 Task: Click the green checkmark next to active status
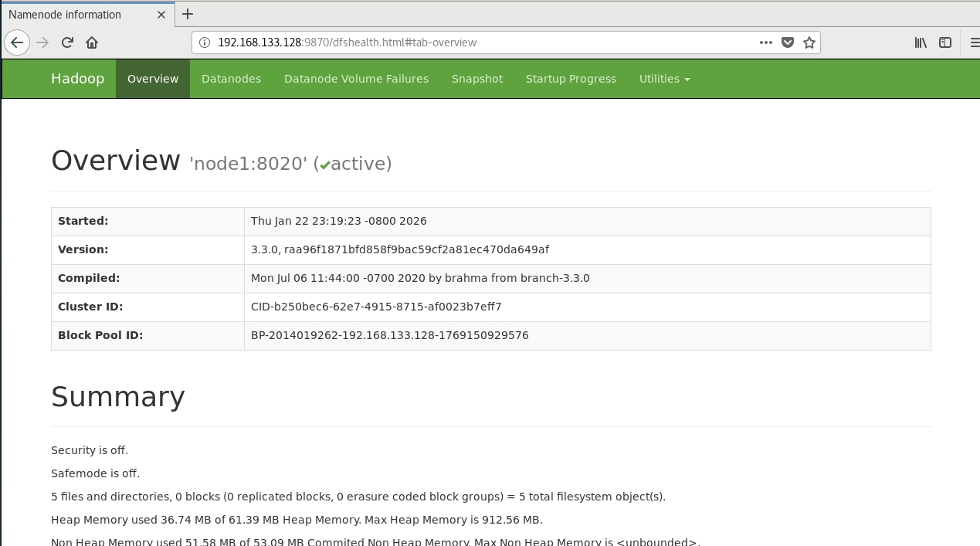coord(324,164)
